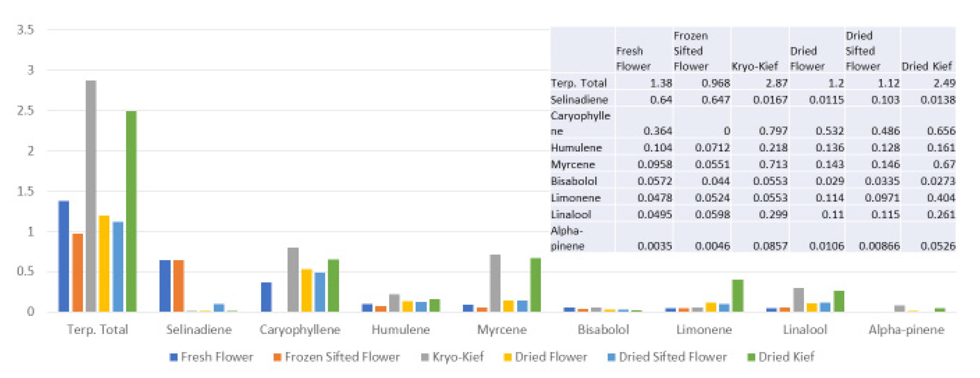Click the 3.5 y-axis value label
Viewport: 980px width, 378px height.
(x=26, y=30)
